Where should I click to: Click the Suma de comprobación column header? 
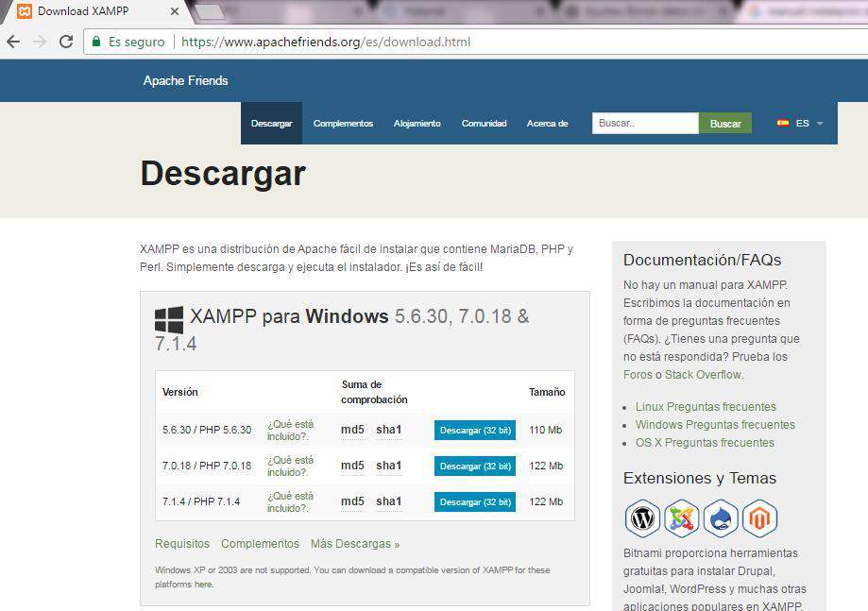(374, 392)
